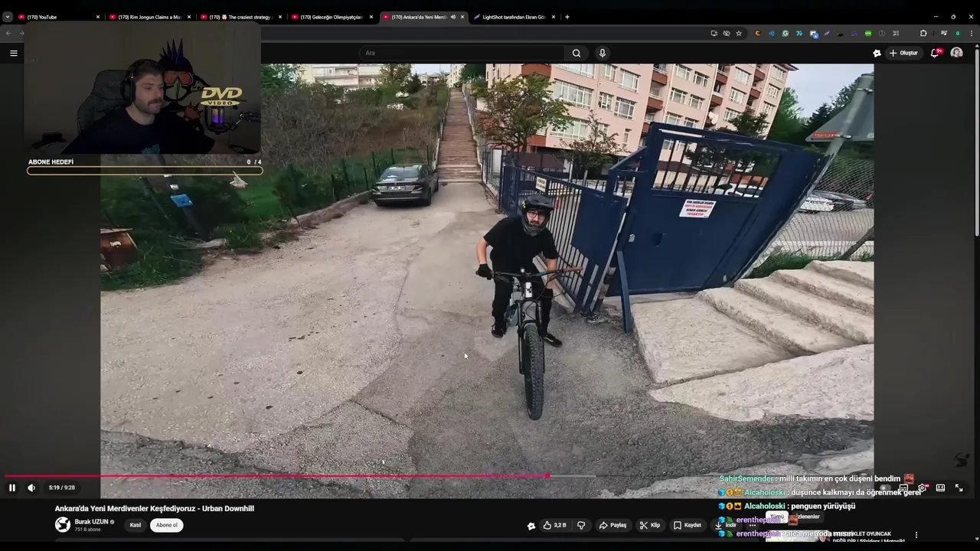Screen dimensions: 980x551
Task: Open the YouTube account avatar menu
Action: click(956, 53)
